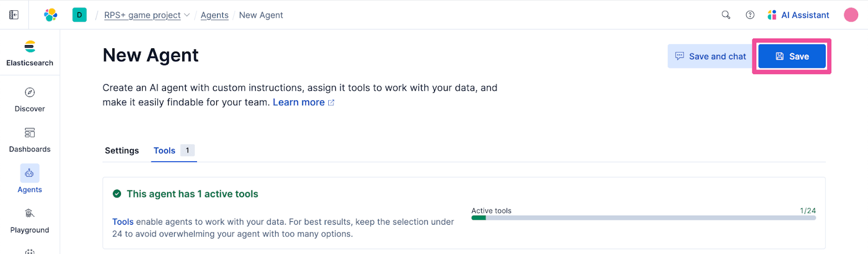Select the Tools tab

tap(164, 151)
